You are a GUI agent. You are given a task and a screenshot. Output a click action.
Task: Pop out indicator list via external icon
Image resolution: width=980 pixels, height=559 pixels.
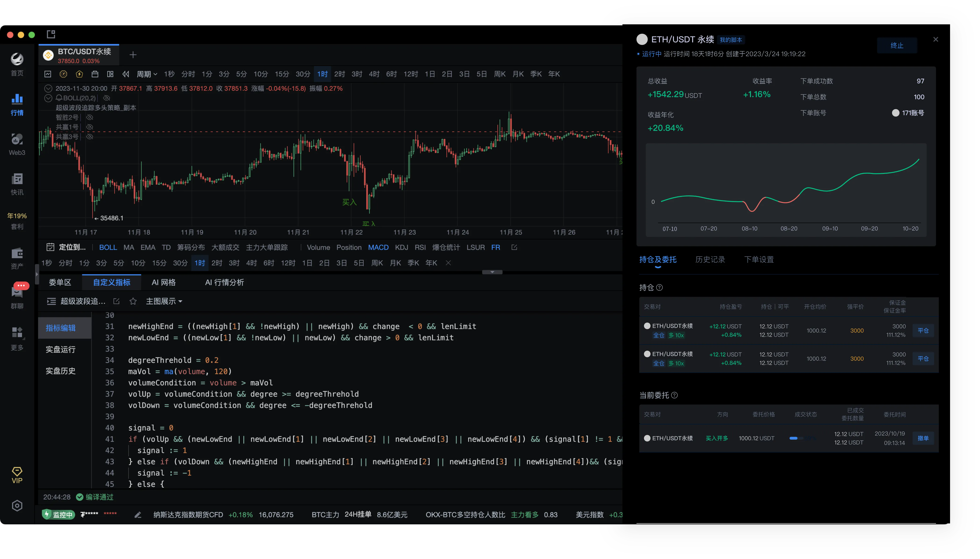click(514, 247)
